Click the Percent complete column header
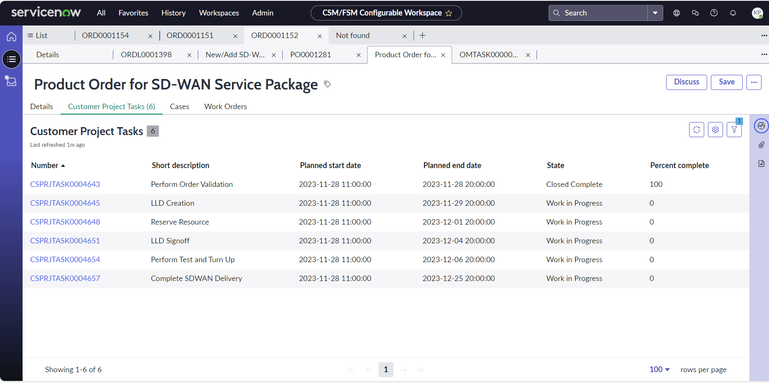 coord(680,166)
